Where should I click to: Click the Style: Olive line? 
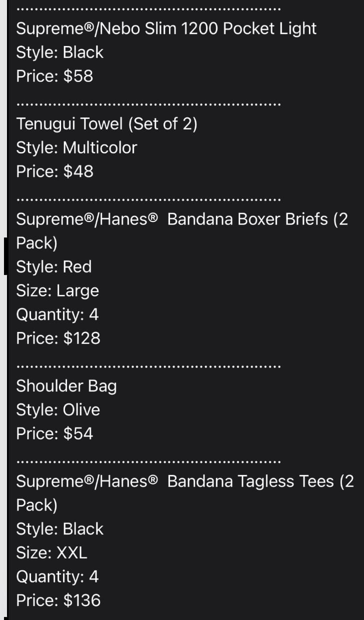point(58,410)
